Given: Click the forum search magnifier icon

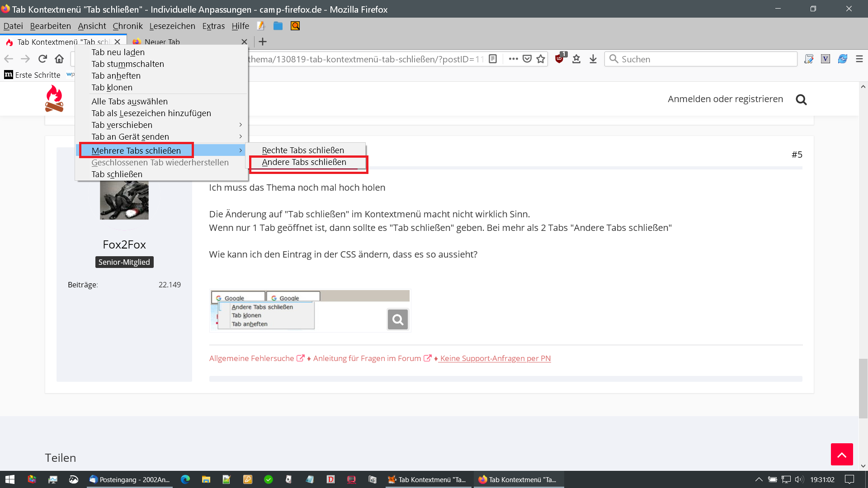Looking at the screenshot, I should point(801,99).
